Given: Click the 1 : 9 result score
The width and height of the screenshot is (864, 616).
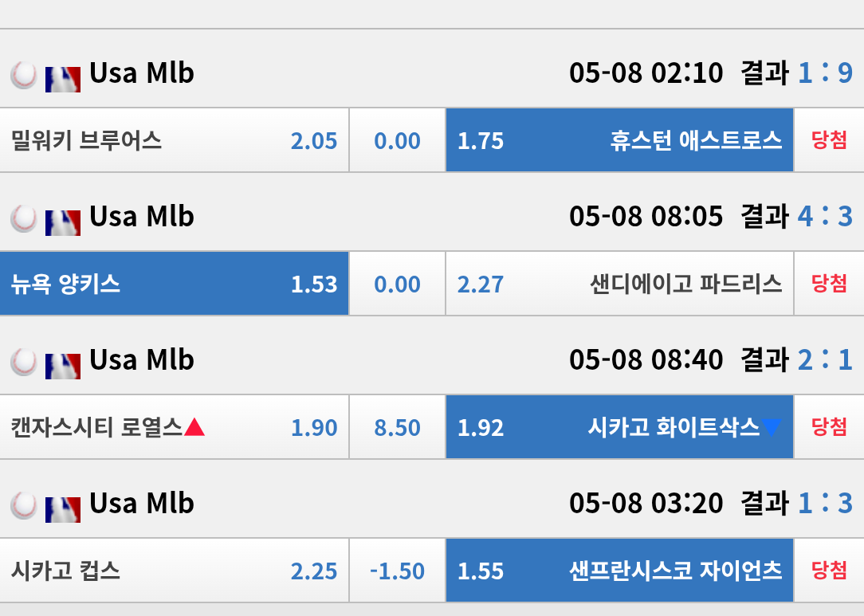Looking at the screenshot, I should (825, 74).
